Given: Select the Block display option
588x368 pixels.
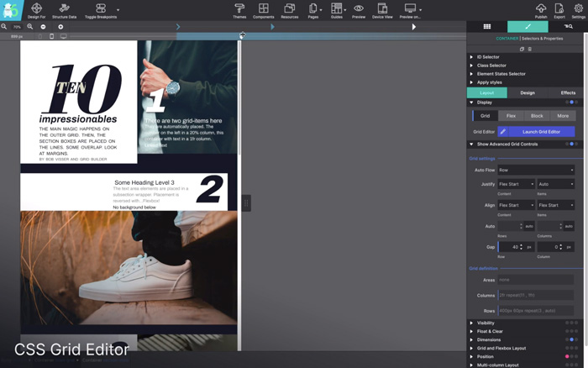Looking at the screenshot, I should [x=537, y=116].
